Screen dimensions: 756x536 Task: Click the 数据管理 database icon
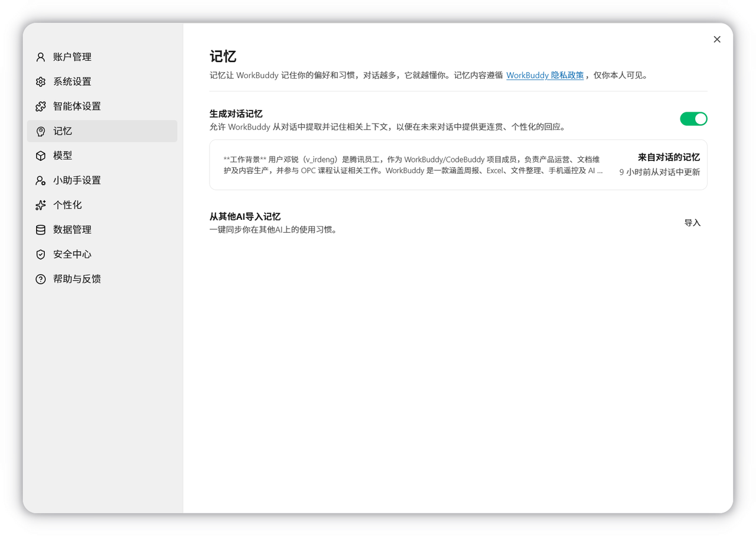coord(41,230)
